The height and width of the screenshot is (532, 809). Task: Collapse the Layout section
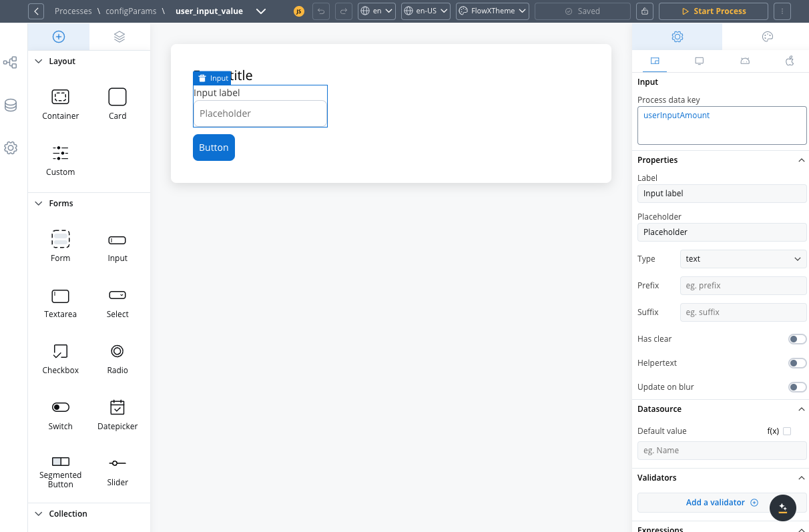tap(39, 61)
